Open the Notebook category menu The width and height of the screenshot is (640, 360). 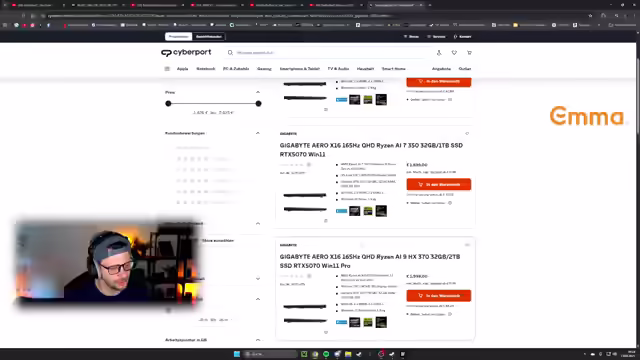pyautogui.click(x=206, y=69)
